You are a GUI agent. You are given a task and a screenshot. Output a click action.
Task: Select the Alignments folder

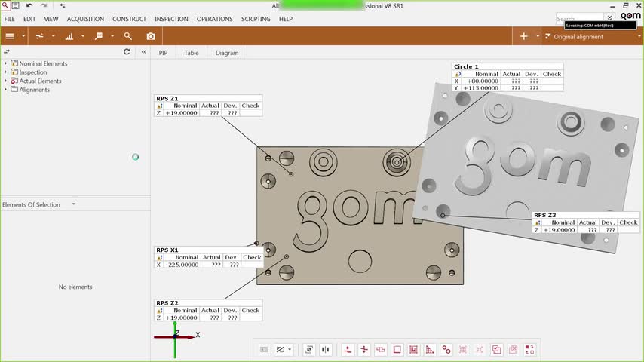point(34,90)
